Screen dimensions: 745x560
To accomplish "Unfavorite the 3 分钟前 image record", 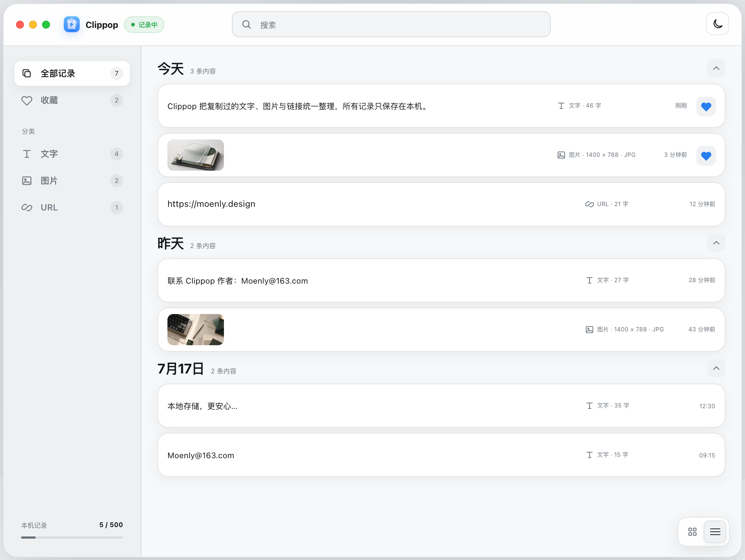I will pyautogui.click(x=706, y=156).
